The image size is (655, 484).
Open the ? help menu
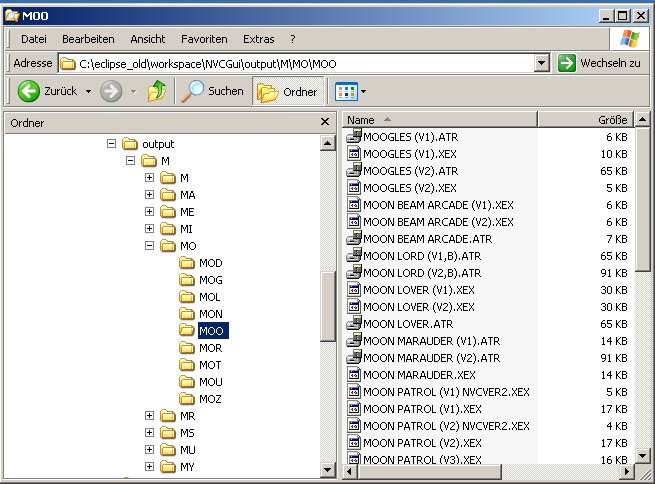coord(293,39)
